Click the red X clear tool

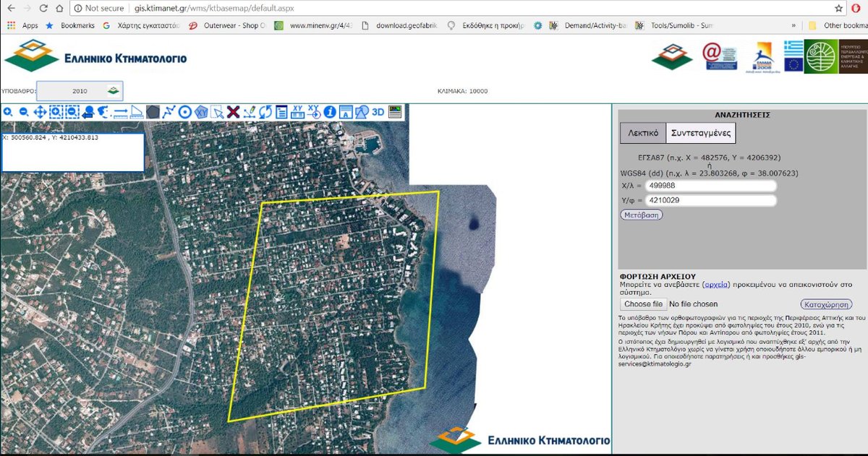[233, 112]
